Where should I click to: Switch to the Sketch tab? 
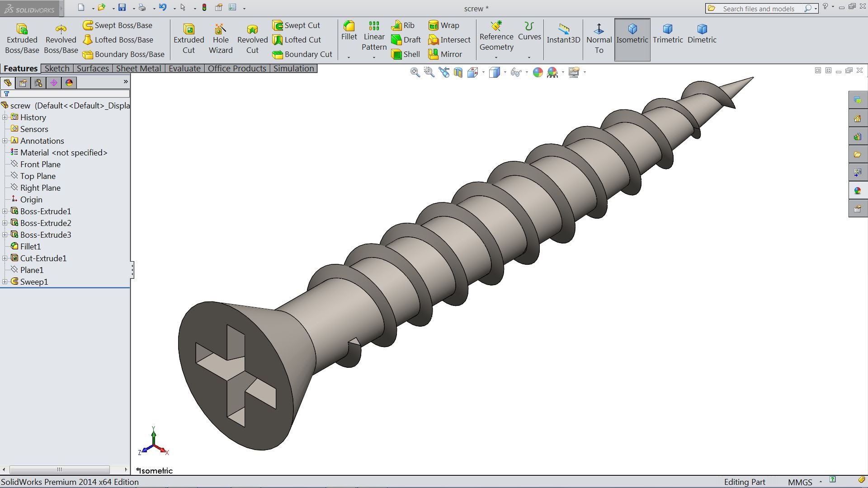(57, 68)
